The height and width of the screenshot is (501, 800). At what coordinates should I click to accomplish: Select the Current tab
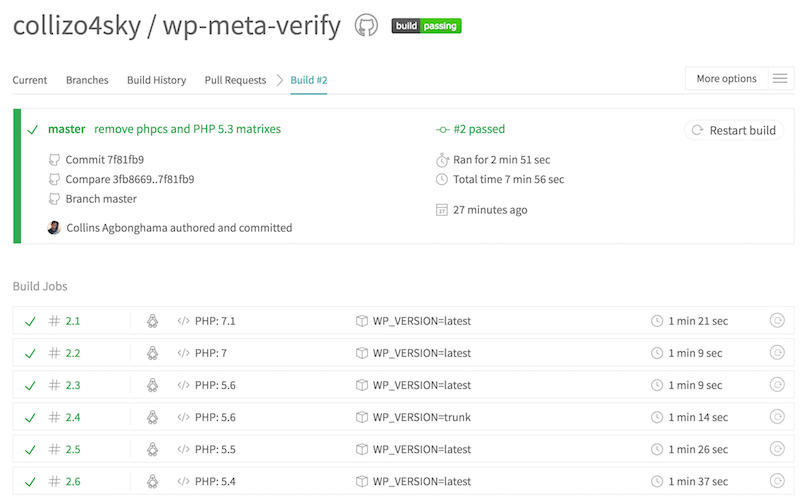pyautogui.click(x=30, y=80)
